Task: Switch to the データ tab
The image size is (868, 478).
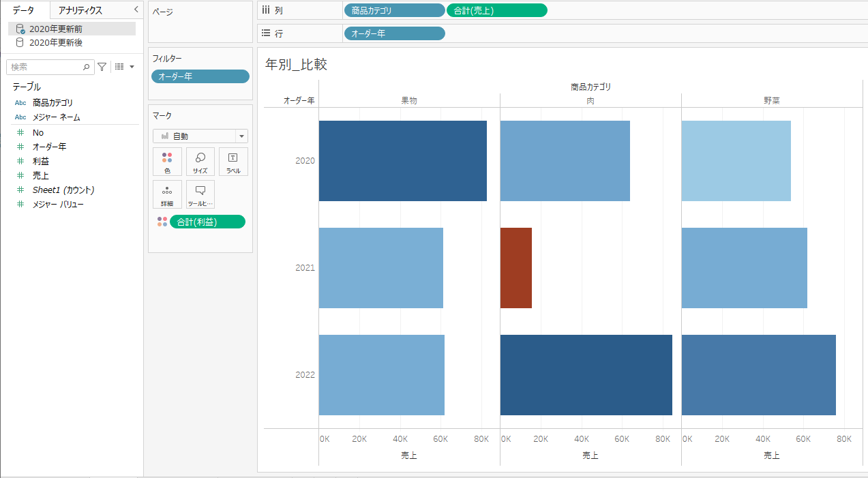Action: (x=24, y=10)
